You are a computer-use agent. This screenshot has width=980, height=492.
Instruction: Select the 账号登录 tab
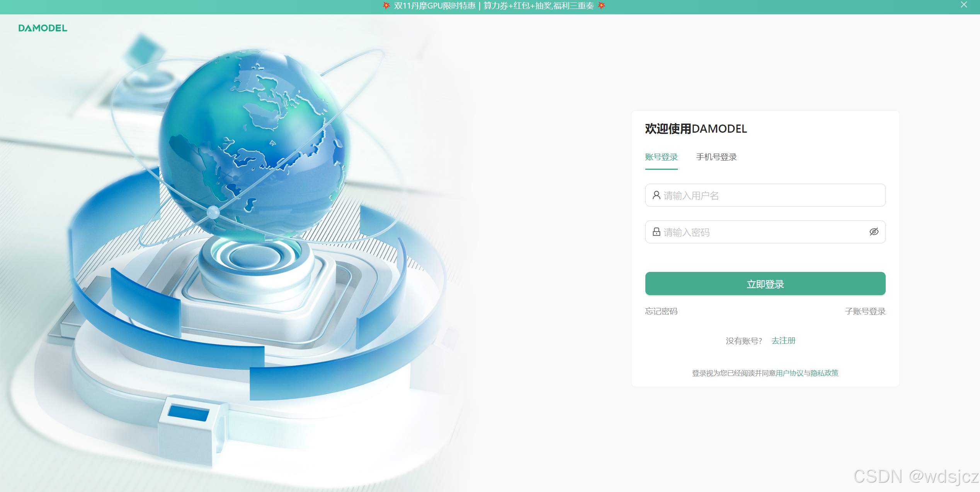click(x=661, y=157)
